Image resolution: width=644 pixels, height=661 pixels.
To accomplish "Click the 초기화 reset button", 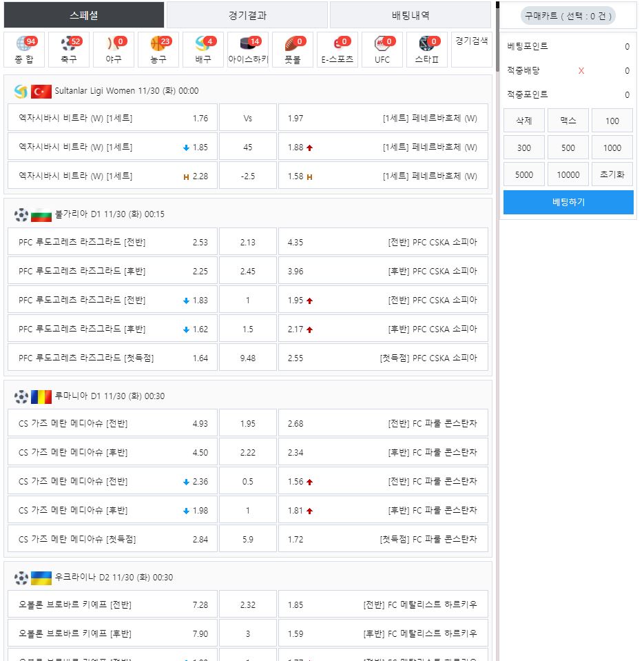I will point(612,174).
